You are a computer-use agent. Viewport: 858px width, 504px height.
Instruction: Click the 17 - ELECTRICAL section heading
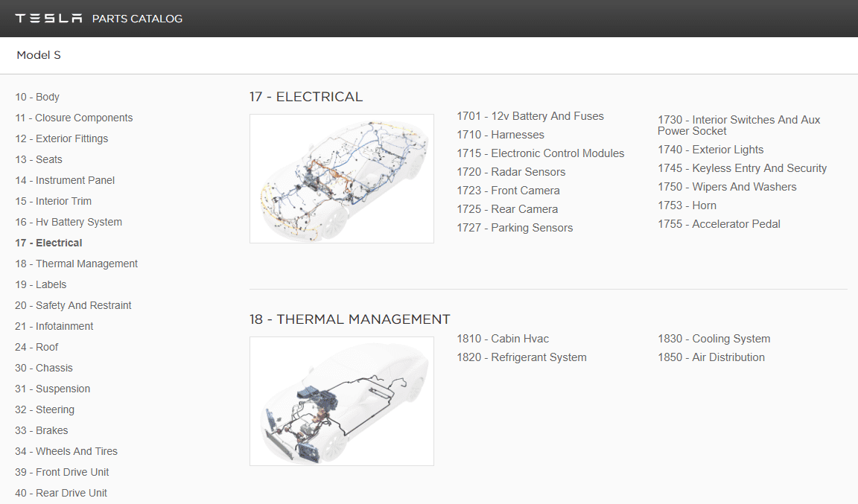point(306,97)
